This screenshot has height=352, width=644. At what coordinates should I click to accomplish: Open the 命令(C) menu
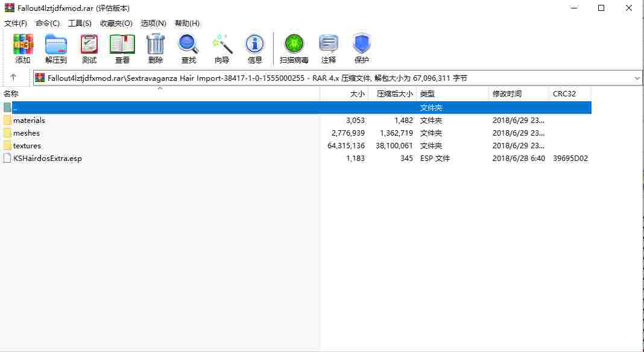(48, 24)
